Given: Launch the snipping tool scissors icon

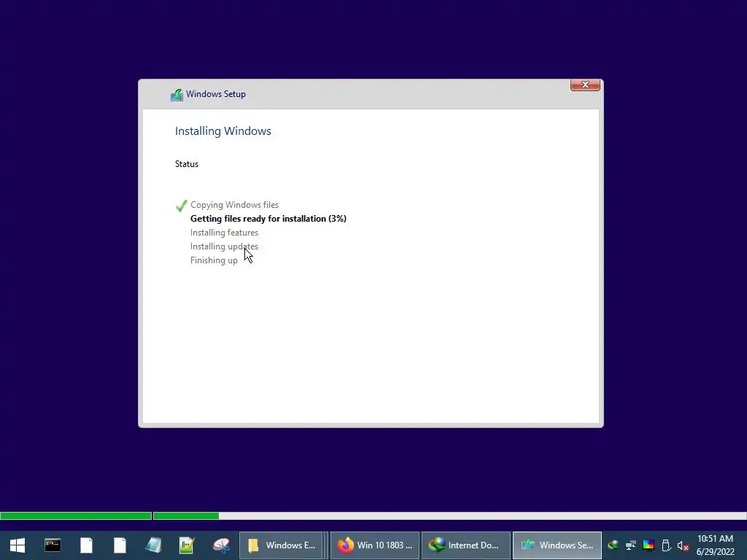Looking at the screenshot, I should click(221, 545).
